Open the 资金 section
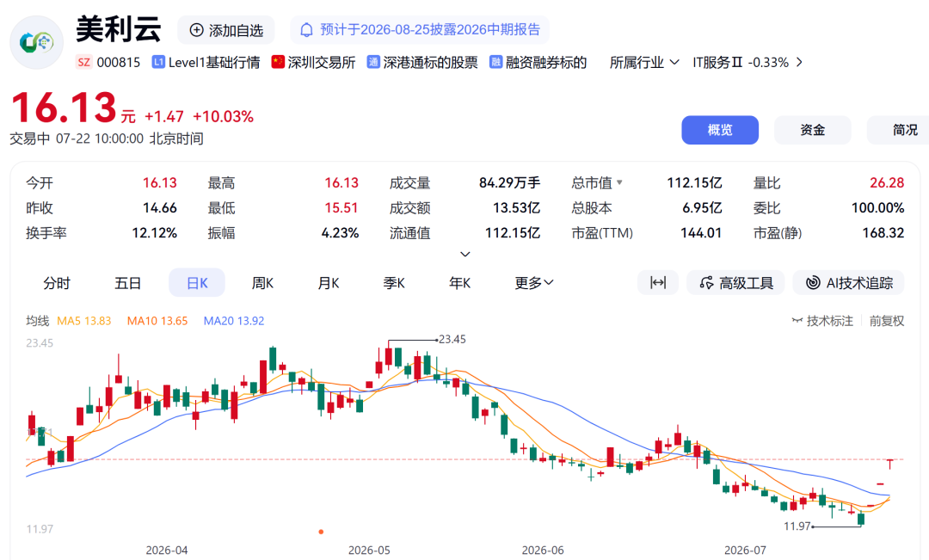Viewport: 929px width, 560px height. pyautogui.click(x=812, y=130)
